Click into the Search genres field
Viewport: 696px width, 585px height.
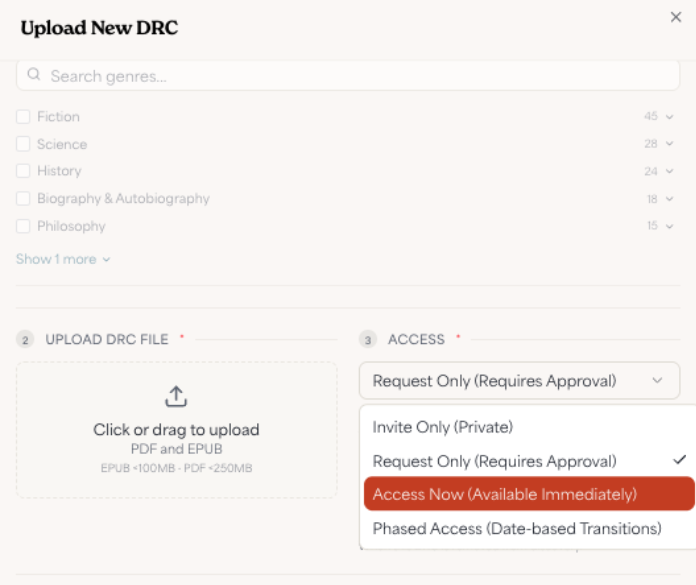pyautogui.click(x=348, y=76)
